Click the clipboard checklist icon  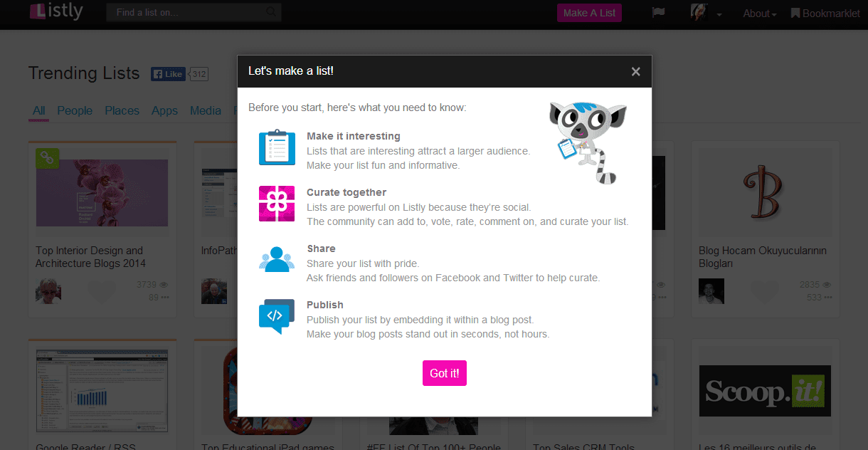(277, 147)
